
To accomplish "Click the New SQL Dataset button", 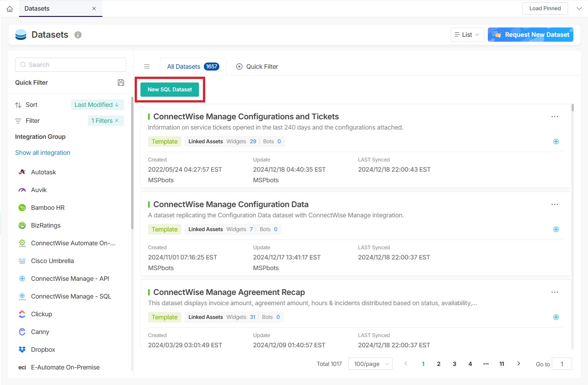I will click(170, 90).
